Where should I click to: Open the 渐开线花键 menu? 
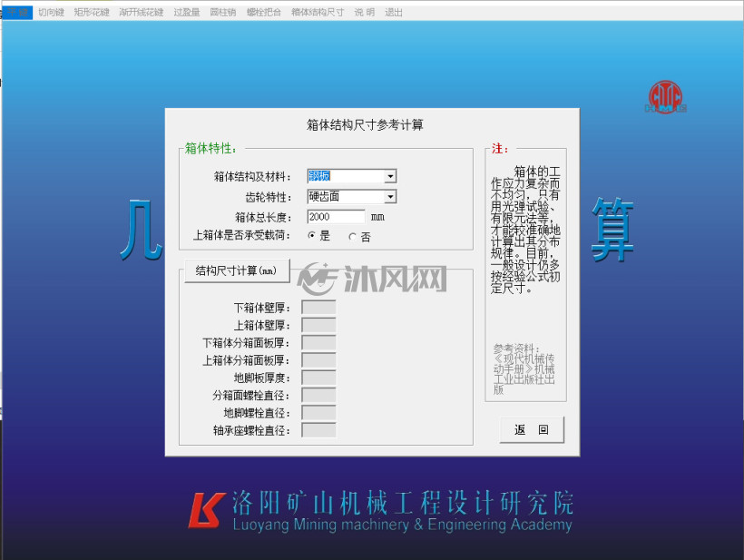coord(142,13)
